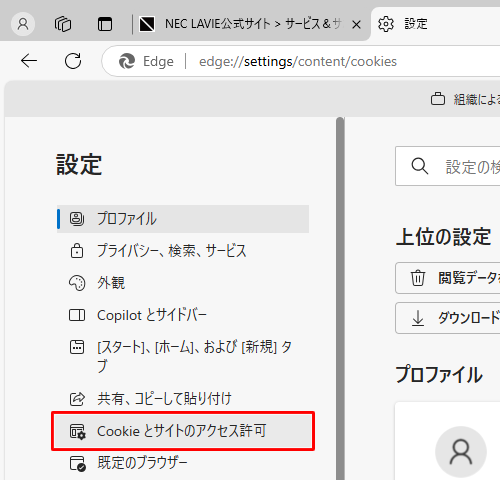Click the settings sidebar vertical scrollbar
The height and width of the screenshot is (480, 500).
click(x=340, y=298)
